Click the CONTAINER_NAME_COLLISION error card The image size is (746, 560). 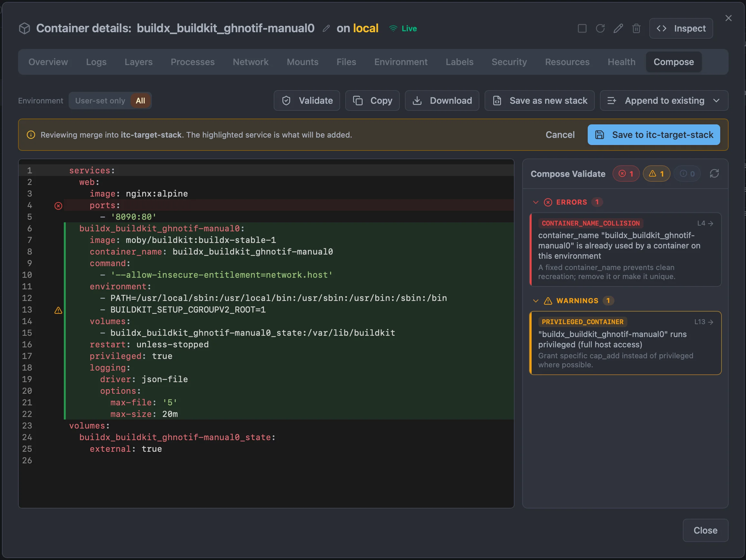point(626,249)
